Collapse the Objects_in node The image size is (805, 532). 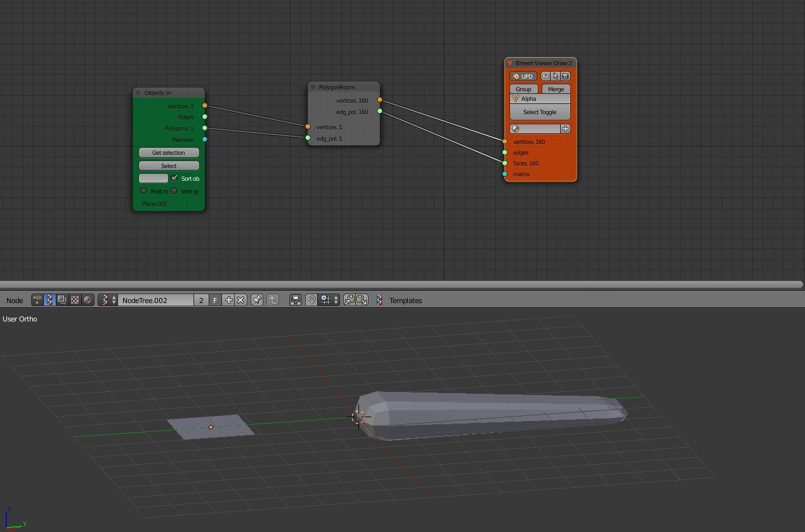138,93
